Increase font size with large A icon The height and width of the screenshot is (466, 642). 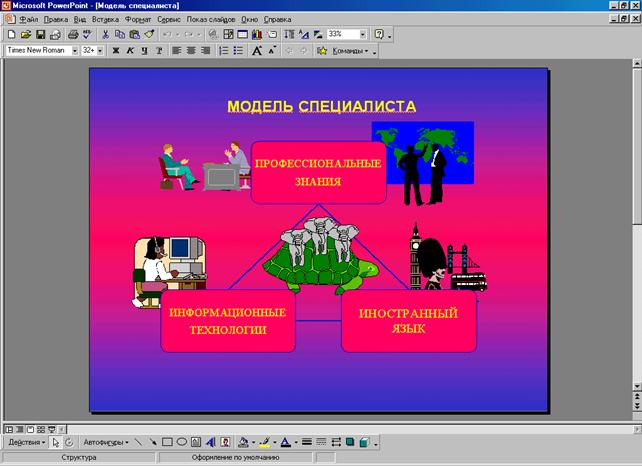[x=257, y=51]
